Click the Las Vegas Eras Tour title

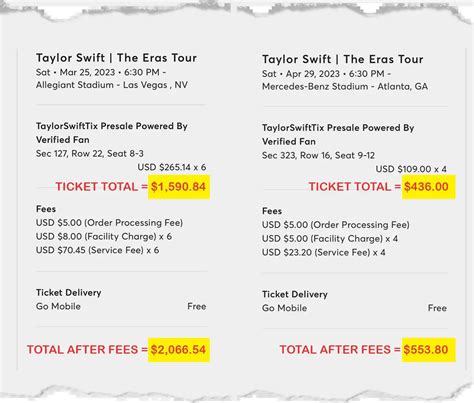click(116, 58)
